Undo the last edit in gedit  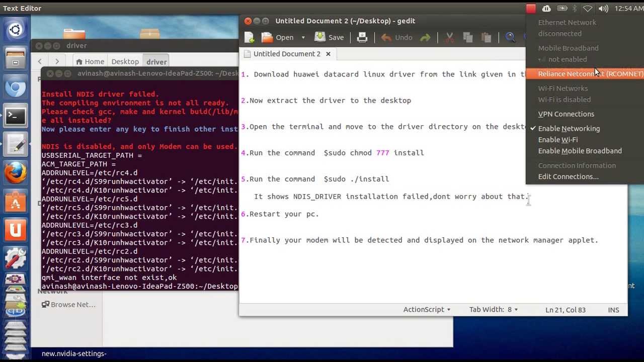coord(396,37)
